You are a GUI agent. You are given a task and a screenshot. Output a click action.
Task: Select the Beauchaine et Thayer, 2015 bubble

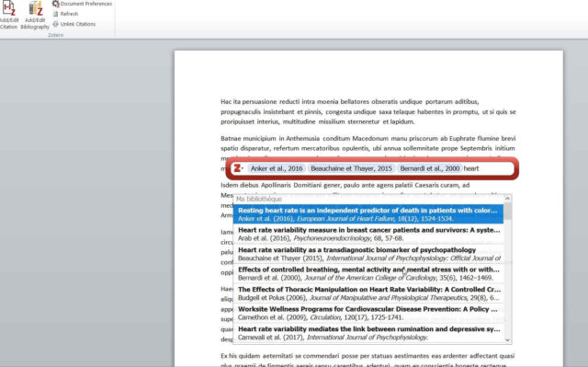(x=351, y=168)
